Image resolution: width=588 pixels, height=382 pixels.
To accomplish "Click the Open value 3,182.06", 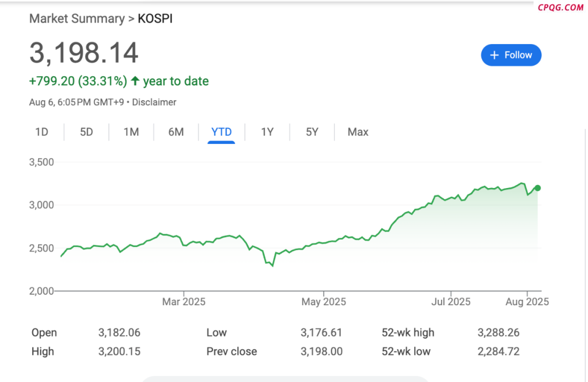I will [119, 332].
